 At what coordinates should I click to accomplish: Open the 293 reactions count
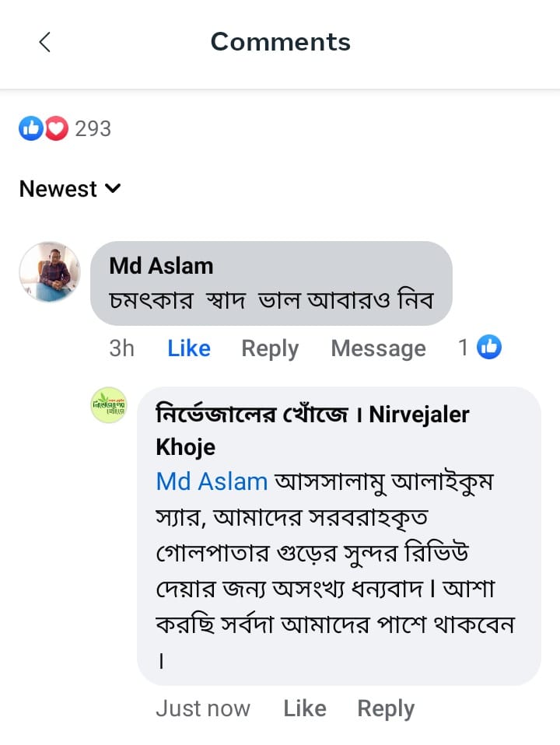[x=93, y=128]
